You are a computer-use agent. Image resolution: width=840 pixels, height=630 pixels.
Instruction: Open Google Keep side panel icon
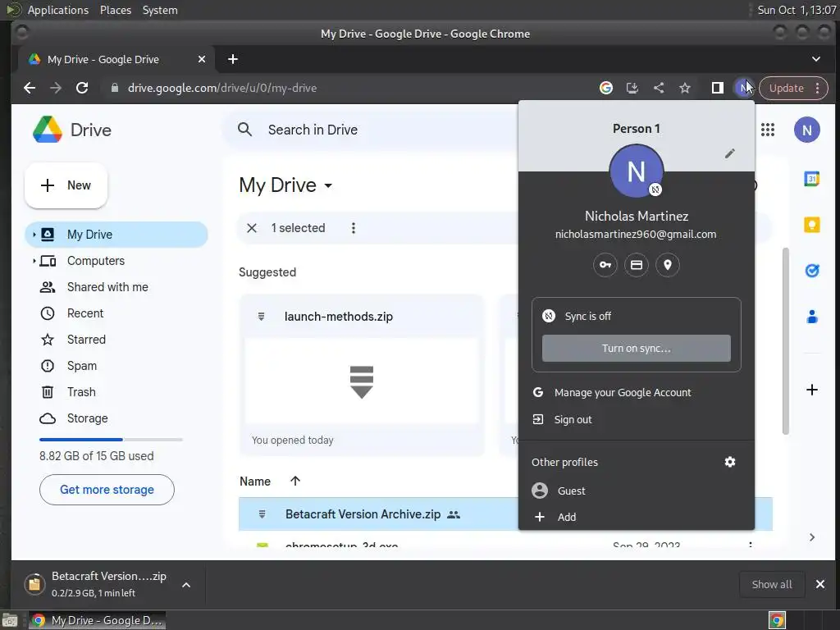(x=811, y=225)
